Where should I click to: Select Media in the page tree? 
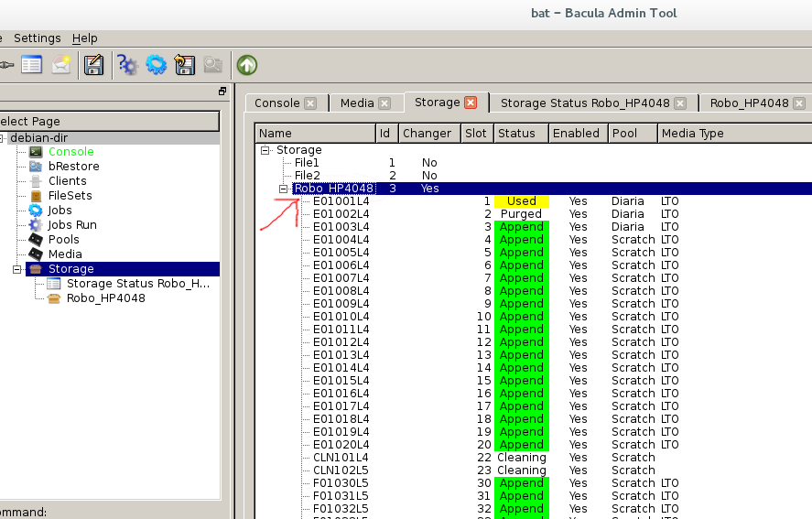click(65, 254)
